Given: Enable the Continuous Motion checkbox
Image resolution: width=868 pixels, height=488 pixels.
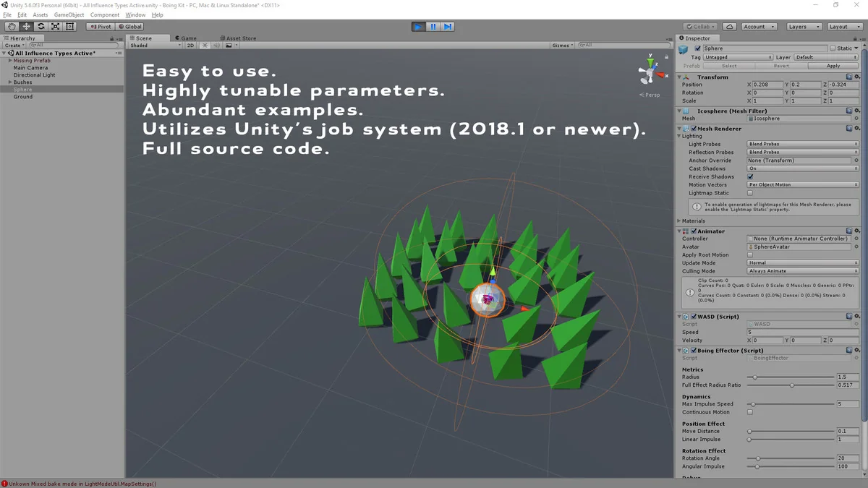Looking at the screenshot, I should pos(750,412).
